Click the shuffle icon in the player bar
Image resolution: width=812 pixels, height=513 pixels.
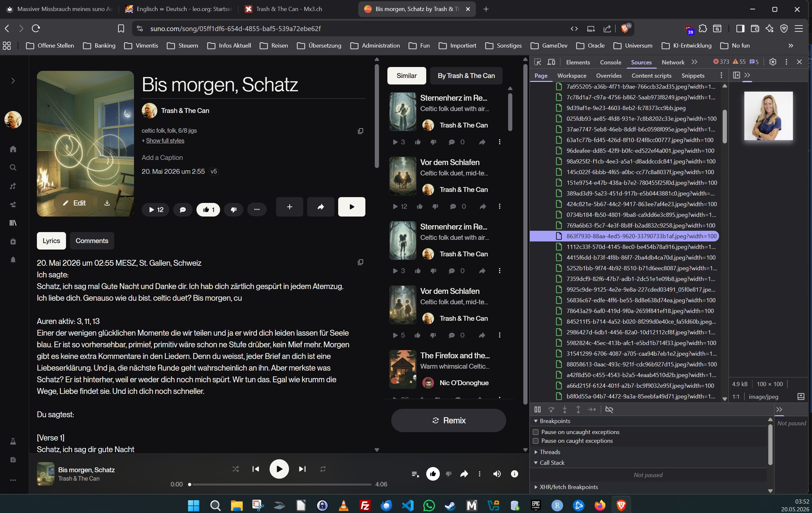coord(235,469)
